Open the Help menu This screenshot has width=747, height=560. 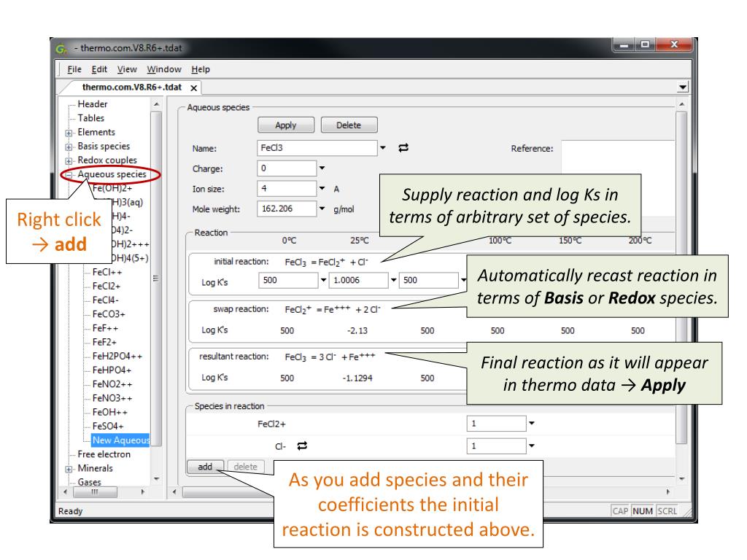tap(201, 69)
